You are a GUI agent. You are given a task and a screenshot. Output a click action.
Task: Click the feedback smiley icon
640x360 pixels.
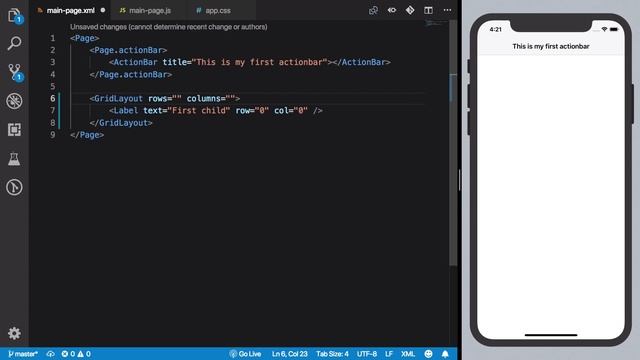[x=428, y=354]
